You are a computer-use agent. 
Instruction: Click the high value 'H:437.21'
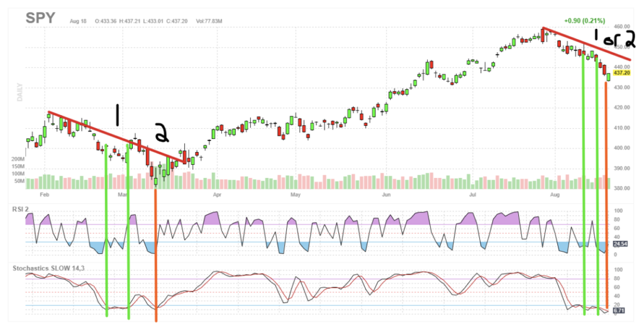(x=130, y=21)
